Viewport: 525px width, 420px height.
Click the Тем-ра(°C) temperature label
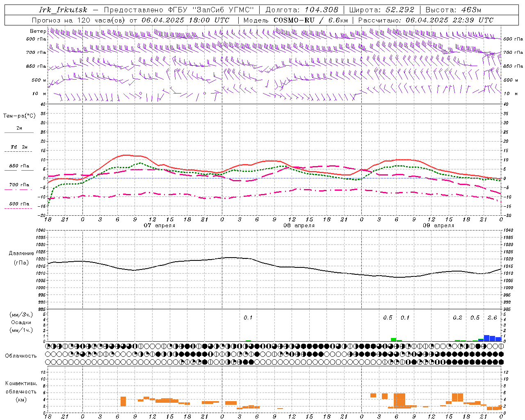click(x=19, y=116)
